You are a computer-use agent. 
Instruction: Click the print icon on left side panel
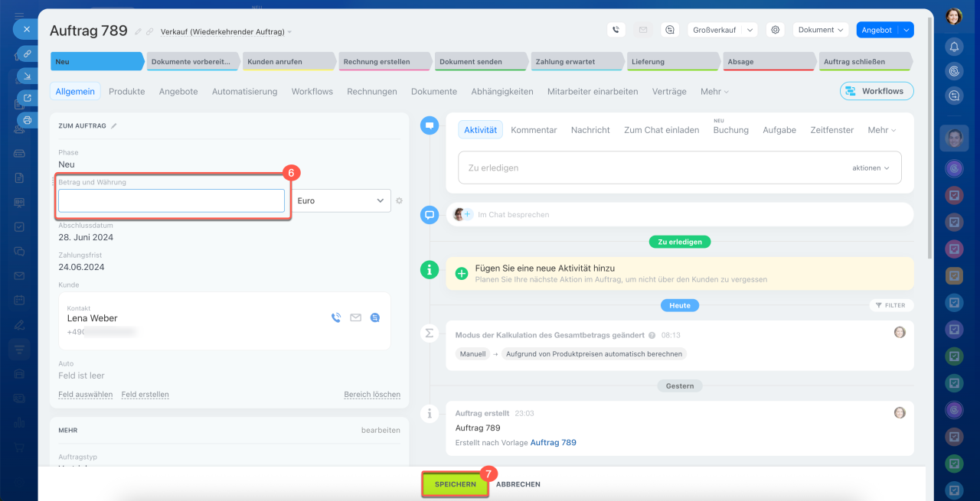click(x=28, y=120)
